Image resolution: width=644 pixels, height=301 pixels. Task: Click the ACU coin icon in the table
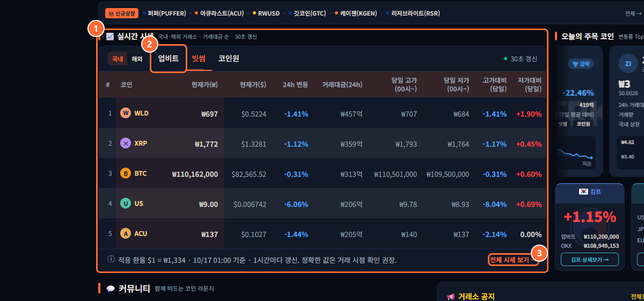pyautogui.click(x=126, y=233)
